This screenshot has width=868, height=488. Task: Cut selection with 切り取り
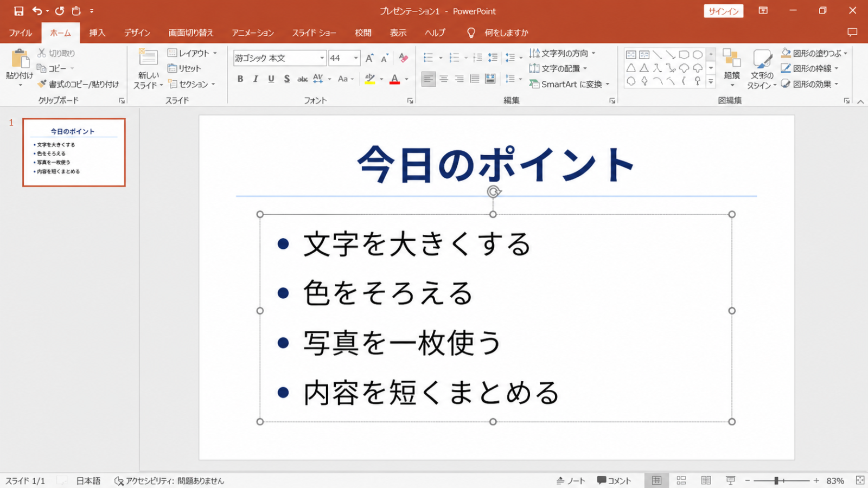[x=56, y=53]
